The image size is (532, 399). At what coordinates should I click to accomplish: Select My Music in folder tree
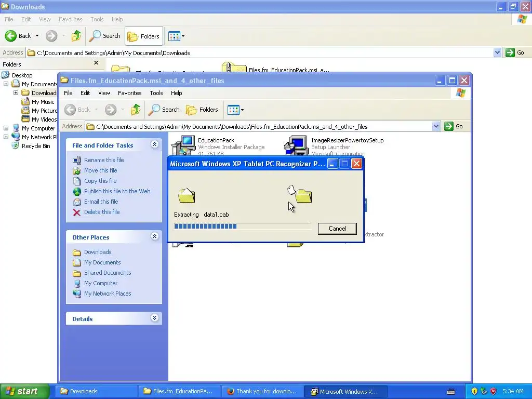[43, 102]
